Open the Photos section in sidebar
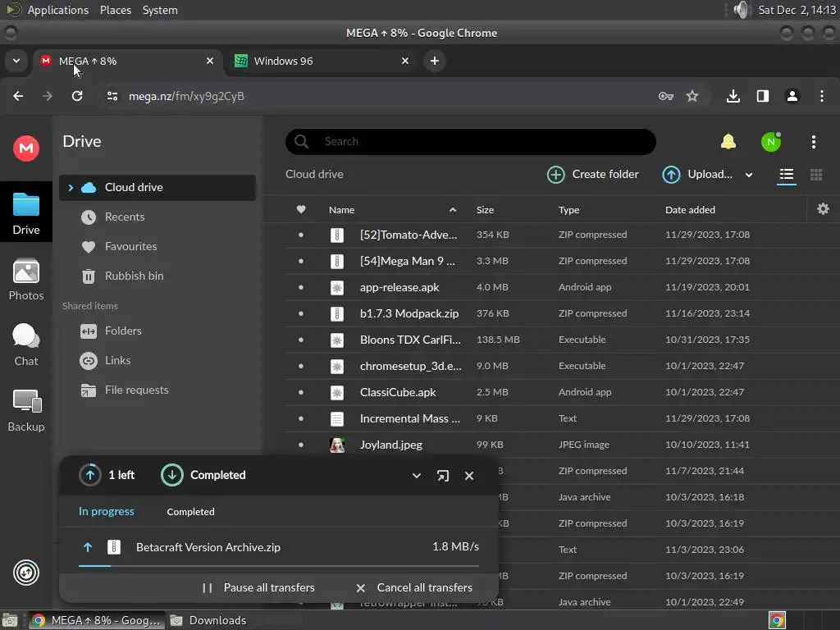The width and height of the screenshot is (840, 630). (x=25, y=280)
